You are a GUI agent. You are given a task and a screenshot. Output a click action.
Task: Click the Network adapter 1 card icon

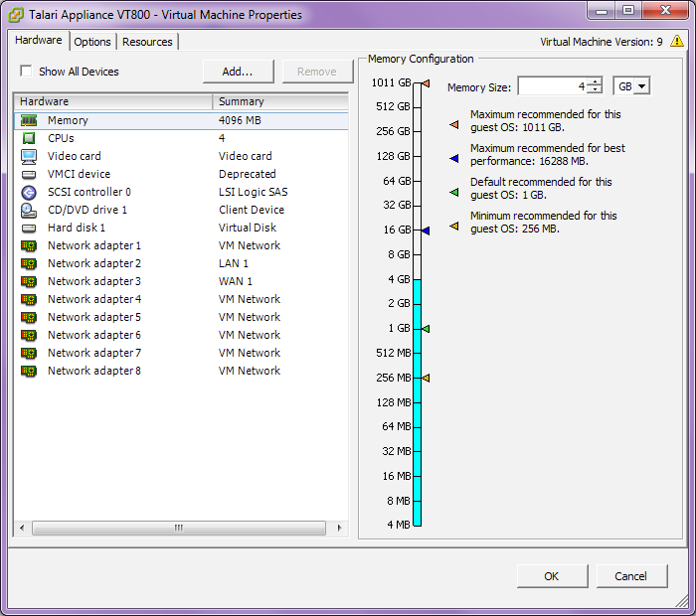(x=29, y=246)
